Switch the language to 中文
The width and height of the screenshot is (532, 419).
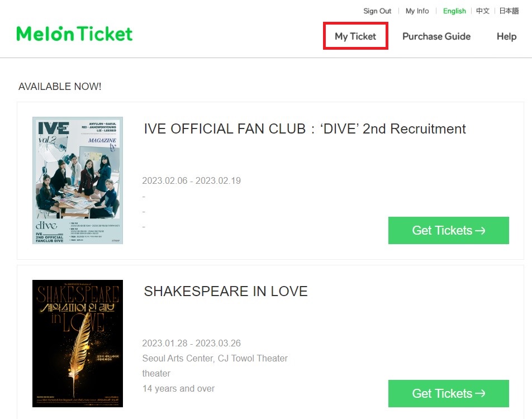pos(483,11)
